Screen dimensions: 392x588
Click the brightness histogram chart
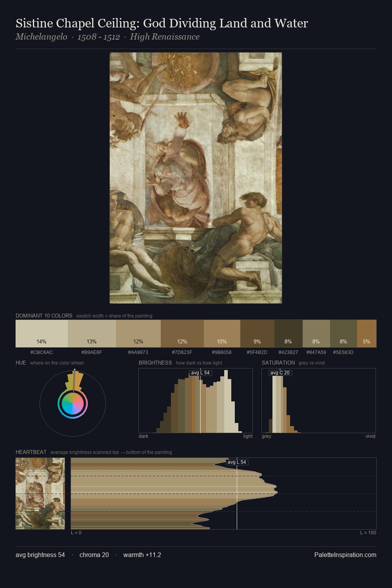pos(196,401)
